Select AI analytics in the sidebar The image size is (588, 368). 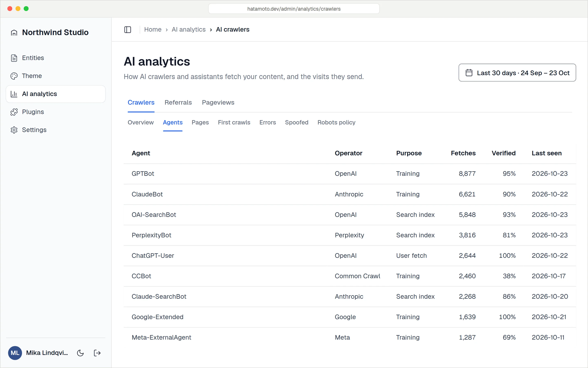[x=56, y=94]
